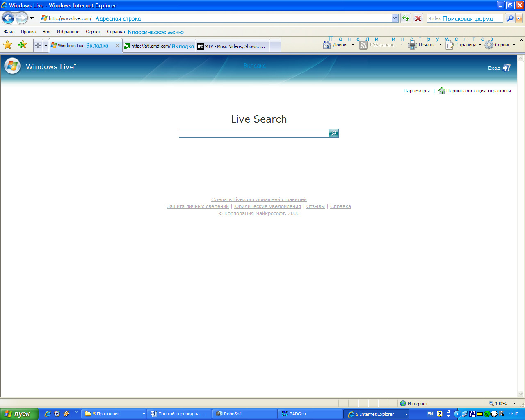525x420 pixels.
Task: Open the search provider dropdown arrow
Action: click(x=519, y=18)
